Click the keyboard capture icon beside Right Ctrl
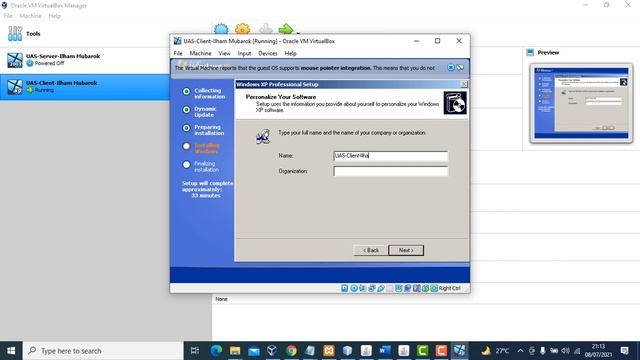 tap(434, 288)
